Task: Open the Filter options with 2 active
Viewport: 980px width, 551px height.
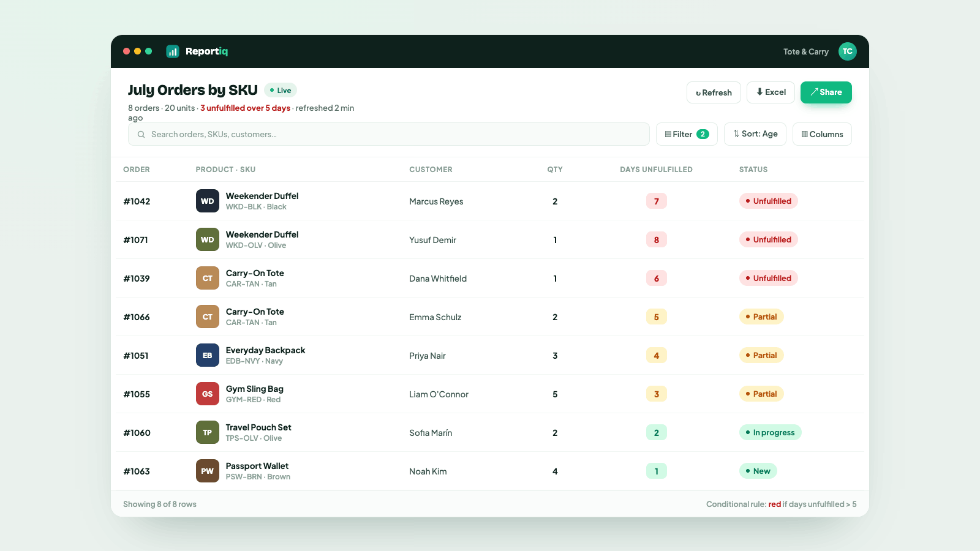Action: click(687, 134)
